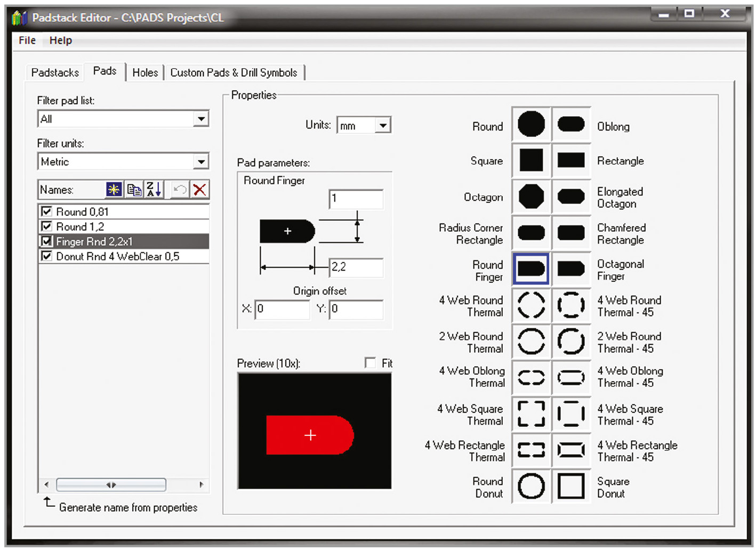Enable the Fit preview checkbox
The height and width of the screenshot is (550, 756).
pyautogui.click(x=370, y=363)
